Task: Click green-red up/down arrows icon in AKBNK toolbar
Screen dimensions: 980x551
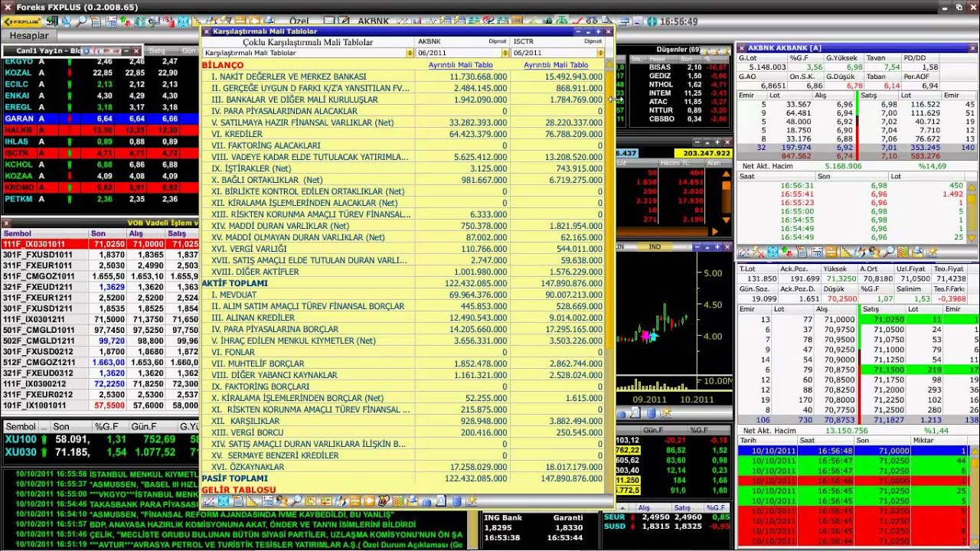Action: [x=786, y=253]
